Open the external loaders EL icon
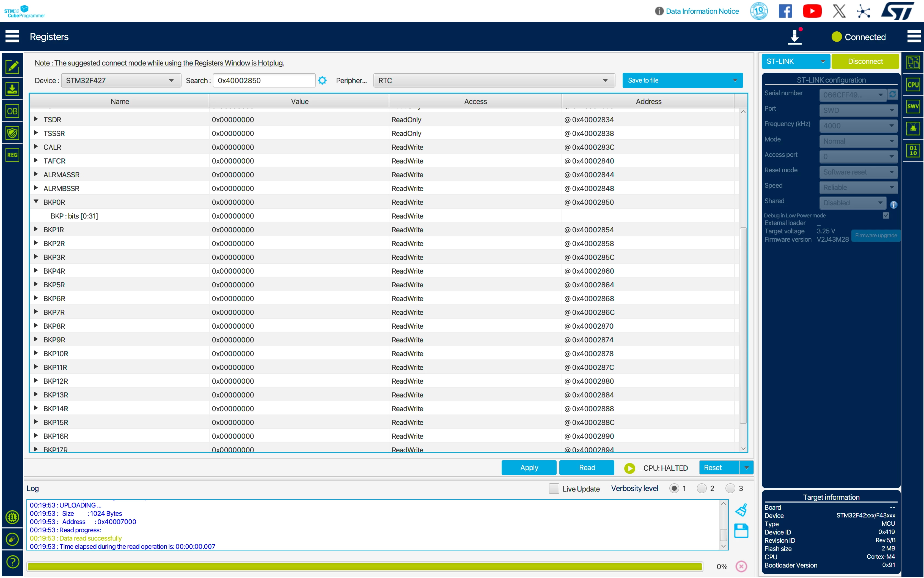Viewport: 924px width, 578px height. [12, 517]
